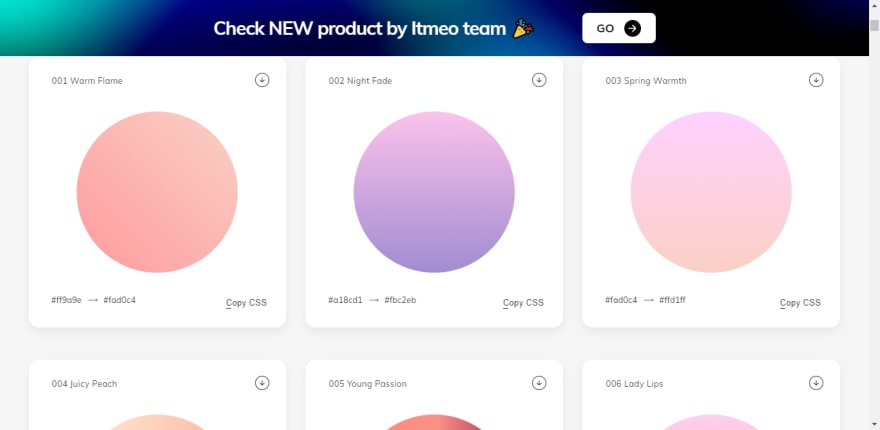Copy CSS for Warm Flame gradient
This screenshot has width=880, height=430.
point(246,303)
